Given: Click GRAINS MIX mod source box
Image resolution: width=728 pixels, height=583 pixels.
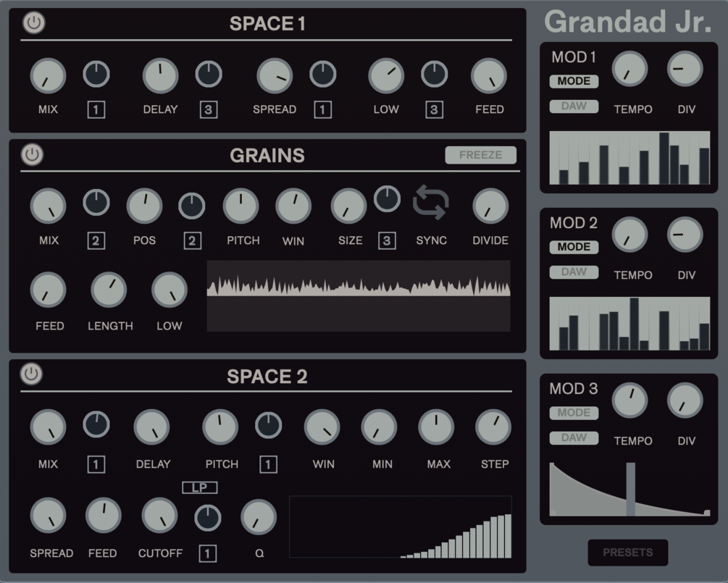Looking at the screenshot, I should [x=96, y=241].
